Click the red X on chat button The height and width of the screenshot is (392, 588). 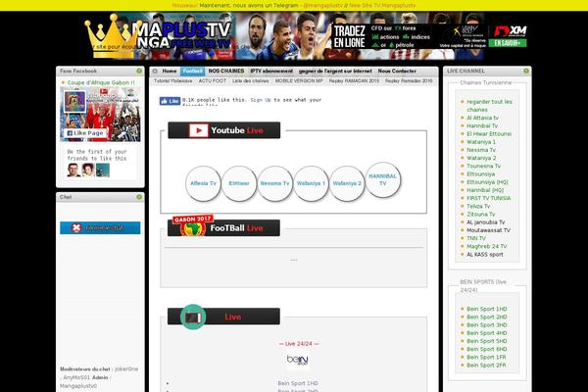pyautogui.click(x=76, y=228)
